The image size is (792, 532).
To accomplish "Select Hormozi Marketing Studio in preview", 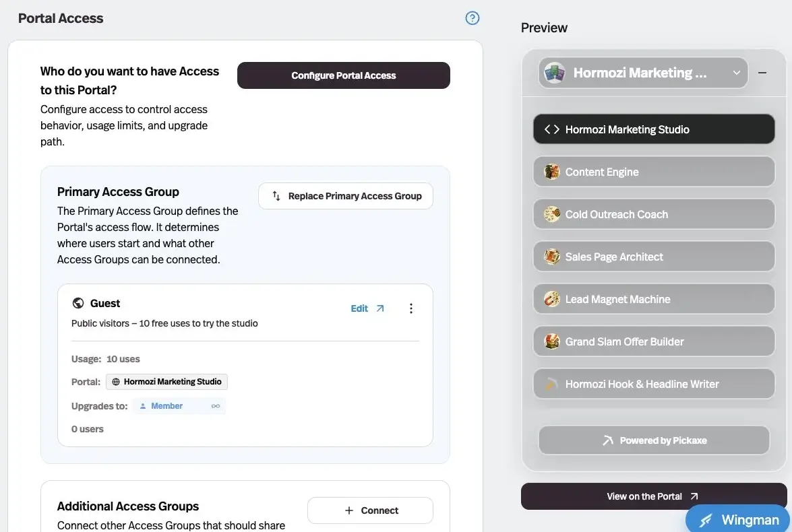I will point(654,129).
